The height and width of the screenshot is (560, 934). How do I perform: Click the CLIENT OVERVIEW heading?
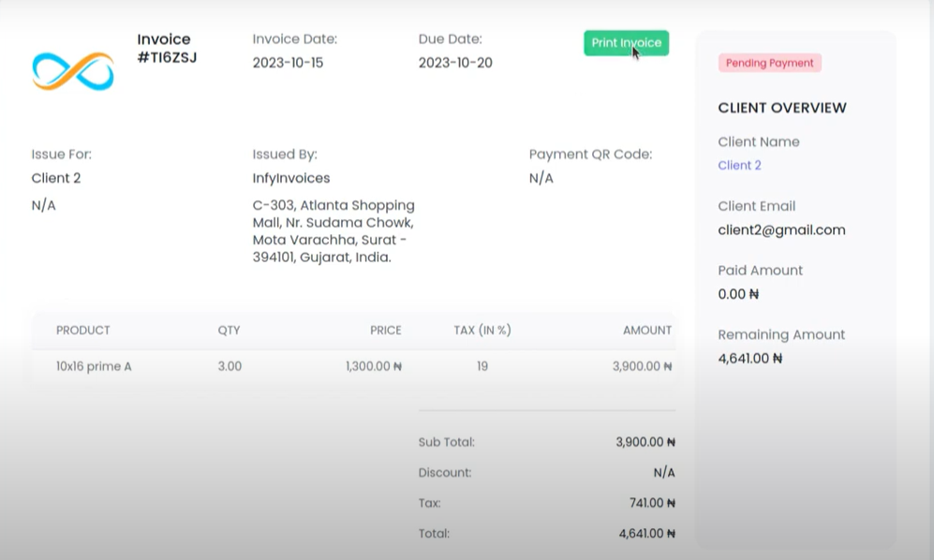click(781, 108)
